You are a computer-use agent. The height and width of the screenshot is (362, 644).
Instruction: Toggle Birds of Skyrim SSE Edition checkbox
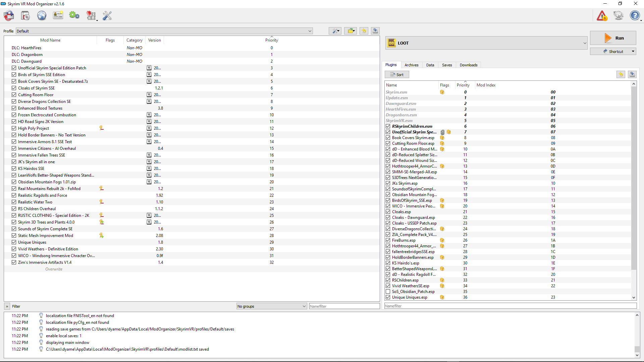[x=14, y=74]
